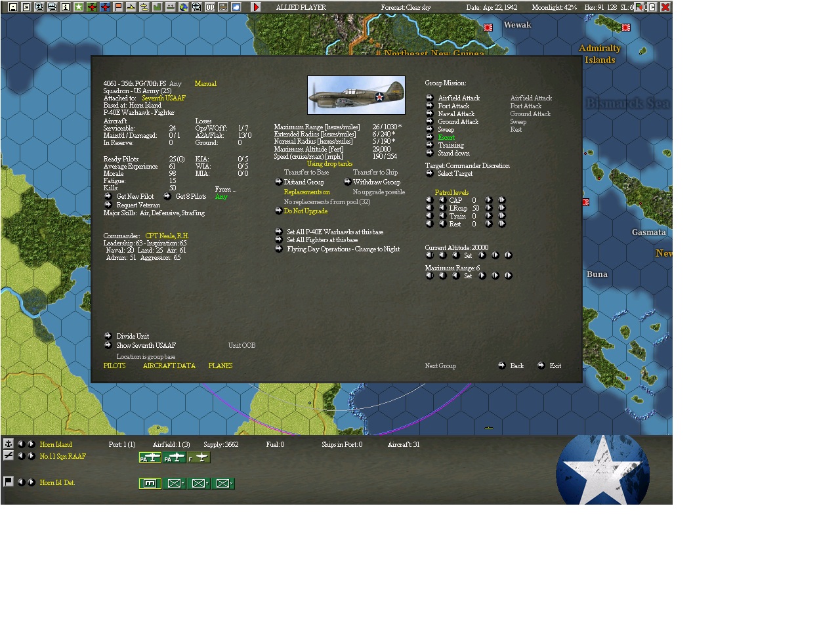Click next arrow beside Horn Isl Det.
Viewport: 840px width, 630px height.
pos(31,482)
